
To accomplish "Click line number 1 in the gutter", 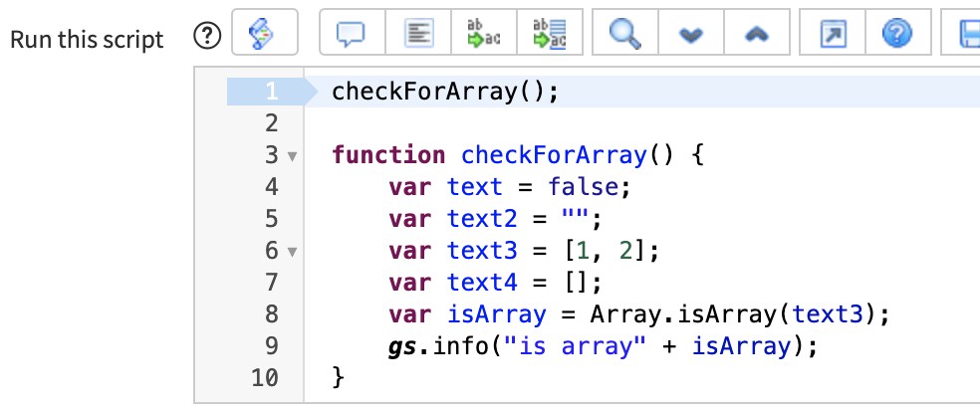I will pyautogui.click(x=270, y=92).
